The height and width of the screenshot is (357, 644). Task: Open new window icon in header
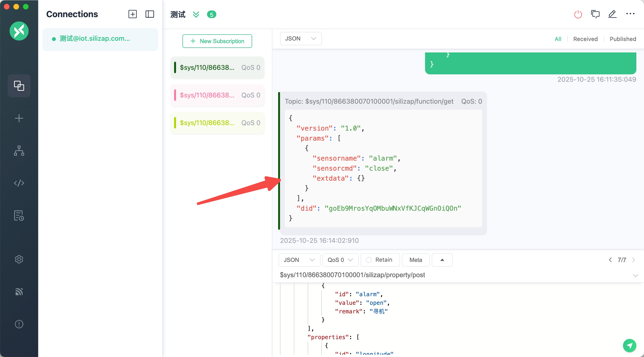[595, 14]
